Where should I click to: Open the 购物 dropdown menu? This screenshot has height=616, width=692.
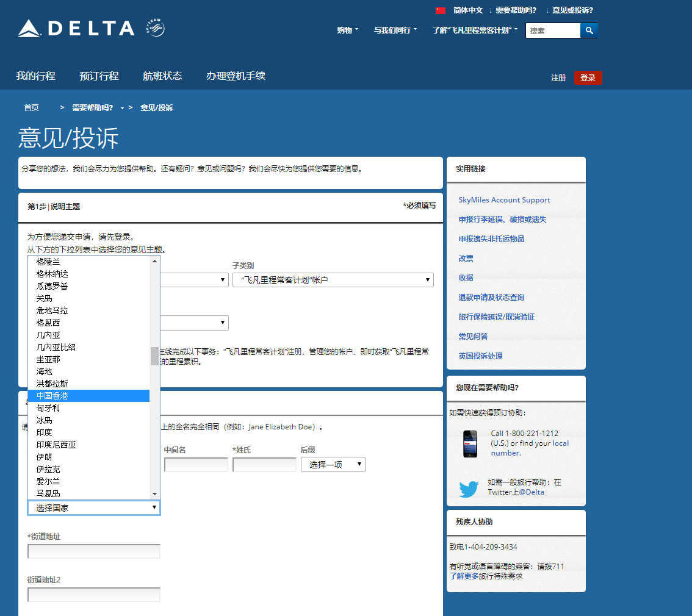click(347, 30)
